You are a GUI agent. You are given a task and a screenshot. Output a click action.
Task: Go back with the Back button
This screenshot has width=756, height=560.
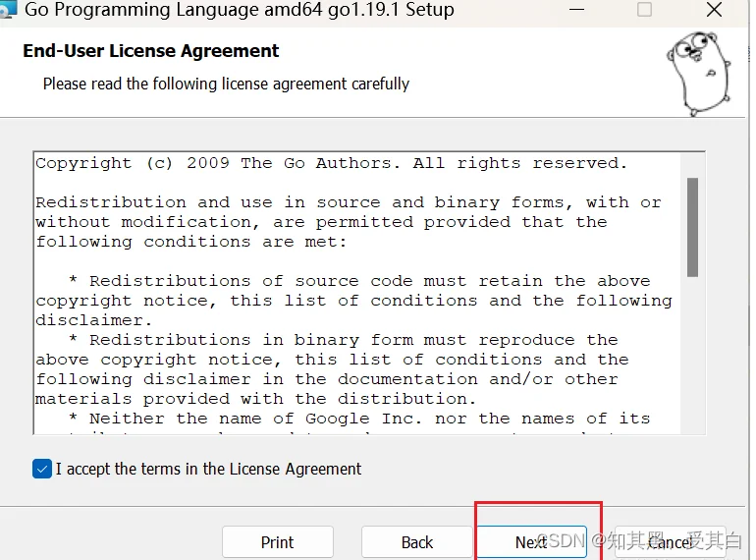pyautogui.click(x=417, y=542)
